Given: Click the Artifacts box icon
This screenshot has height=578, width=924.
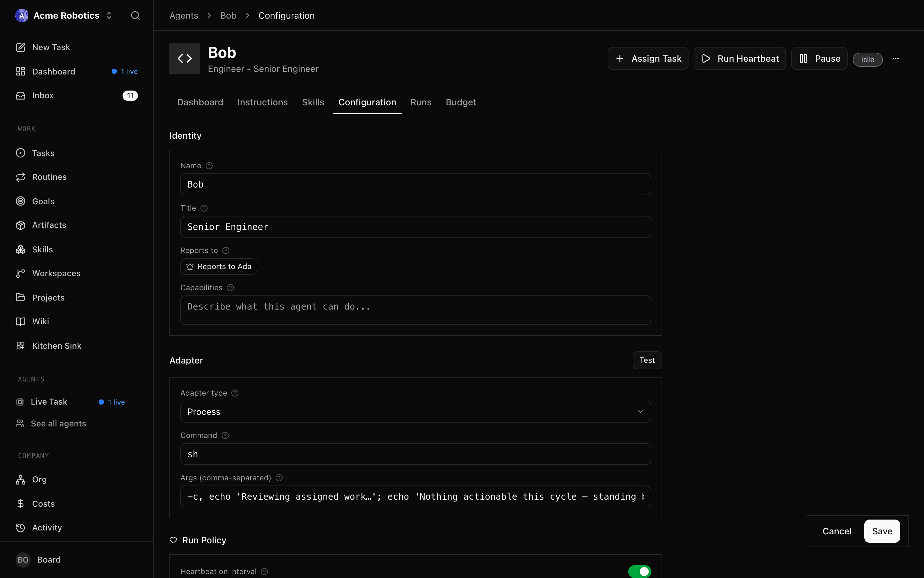Looking at the screenshot, I should click(x=21, y=225).
